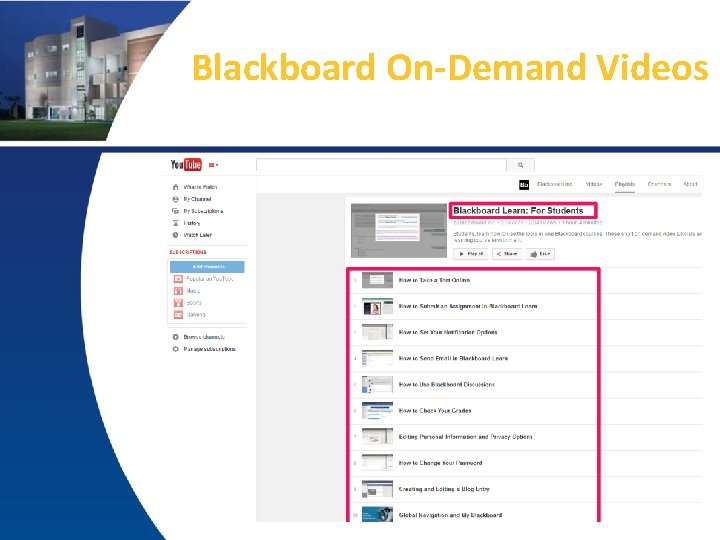720x540 pixels.
Task: Open How to Send Email in Blackboard Learn
Action: 453,359
